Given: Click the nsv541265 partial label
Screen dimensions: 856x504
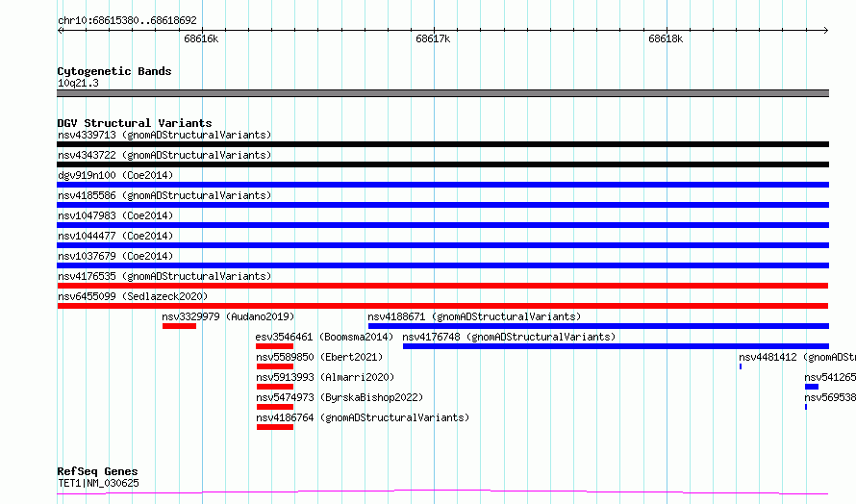Looking at the screenshot, I should [830, 377].
